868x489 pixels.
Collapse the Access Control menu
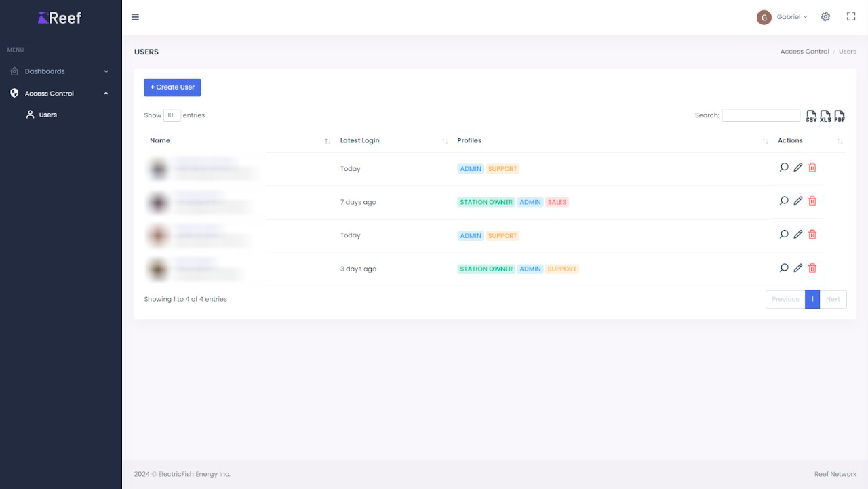point(60,94)
